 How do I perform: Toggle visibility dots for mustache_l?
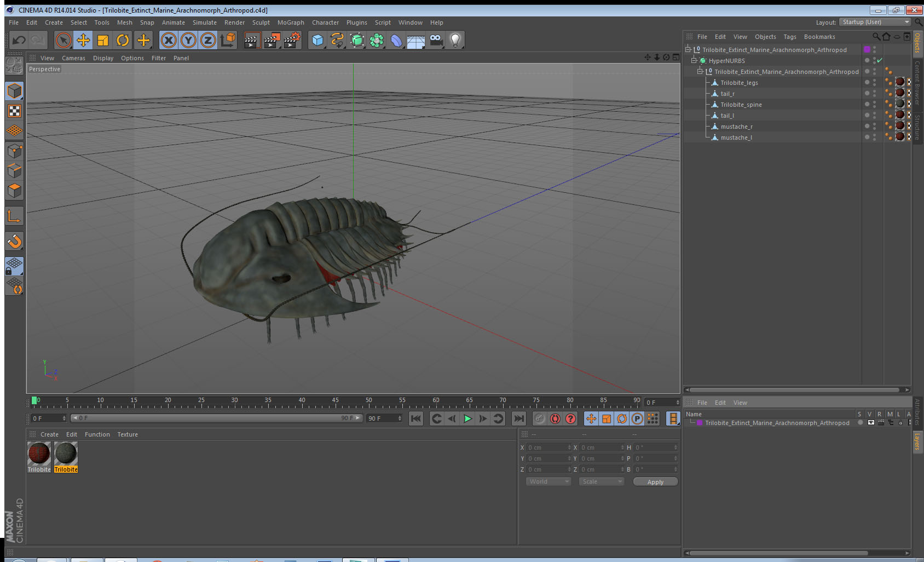point(874,137)
